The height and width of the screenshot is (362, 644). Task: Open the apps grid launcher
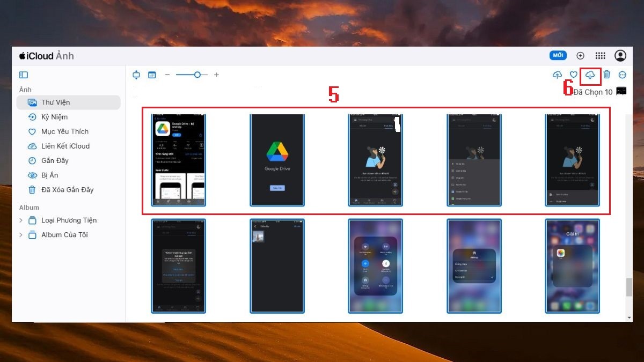coord(601,56)
